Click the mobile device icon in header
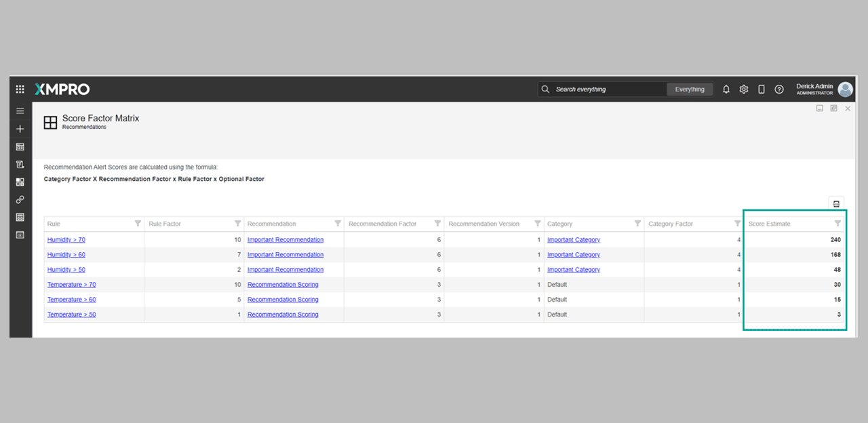 (762, 89)
